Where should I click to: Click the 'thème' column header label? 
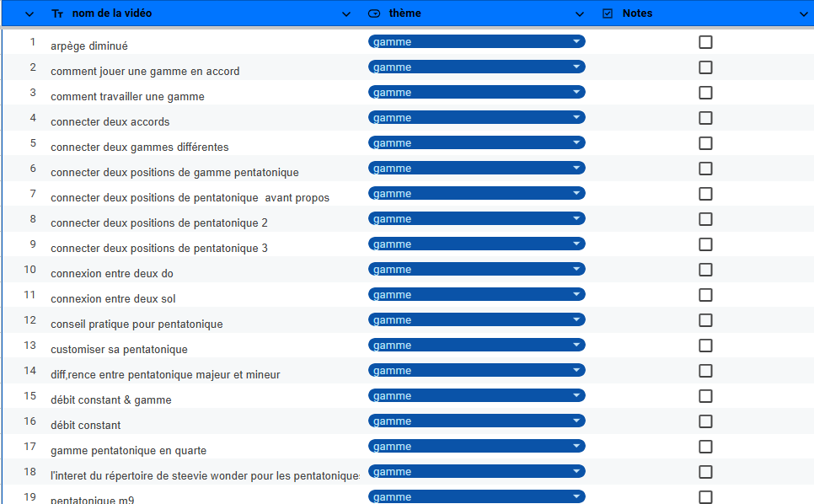pyautogui.click(x=405, y=13)
